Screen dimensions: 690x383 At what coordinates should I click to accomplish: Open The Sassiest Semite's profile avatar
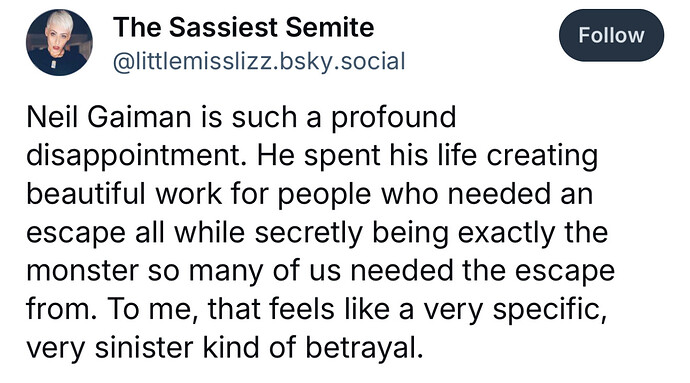point(59,42)
